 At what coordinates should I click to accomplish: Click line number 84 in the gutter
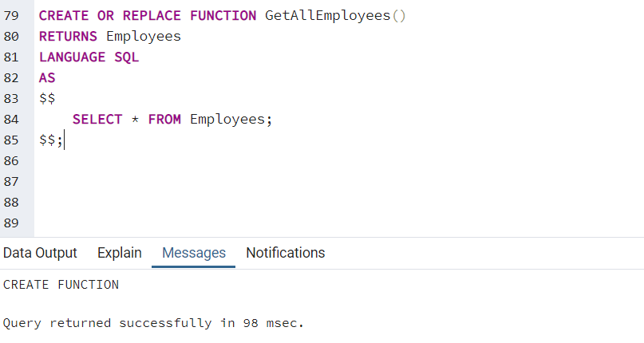click(x=11, y=120)
